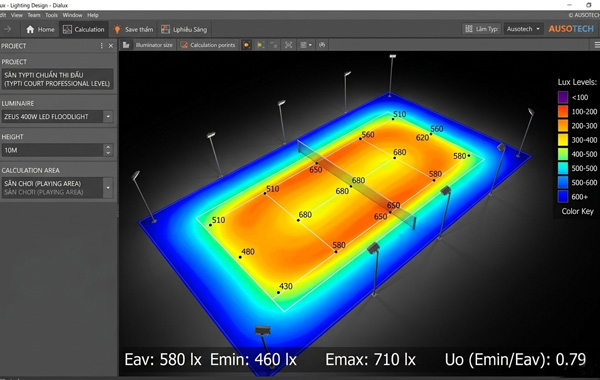The height and width of the screenshot is (380, 600).
Task: Open the ZEUS 400W LED FLOODLIGHT luminaire dropdown
Action: [x=108, y=116]
